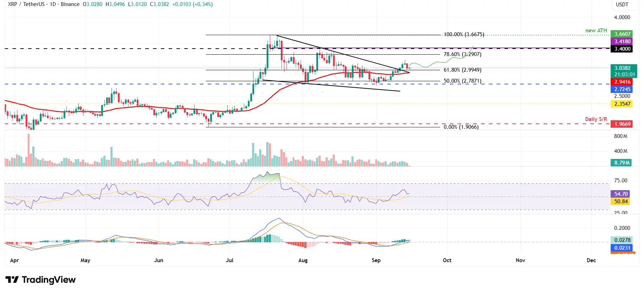Click the RSI 54.70 value label
The height and width of the screenshot is (293, 644).
point(621,194)
